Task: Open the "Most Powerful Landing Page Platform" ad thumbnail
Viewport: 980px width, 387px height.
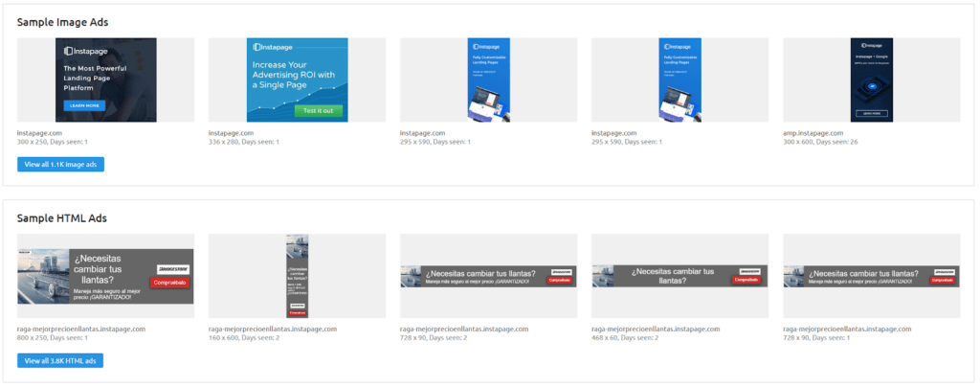Action: 105,80
